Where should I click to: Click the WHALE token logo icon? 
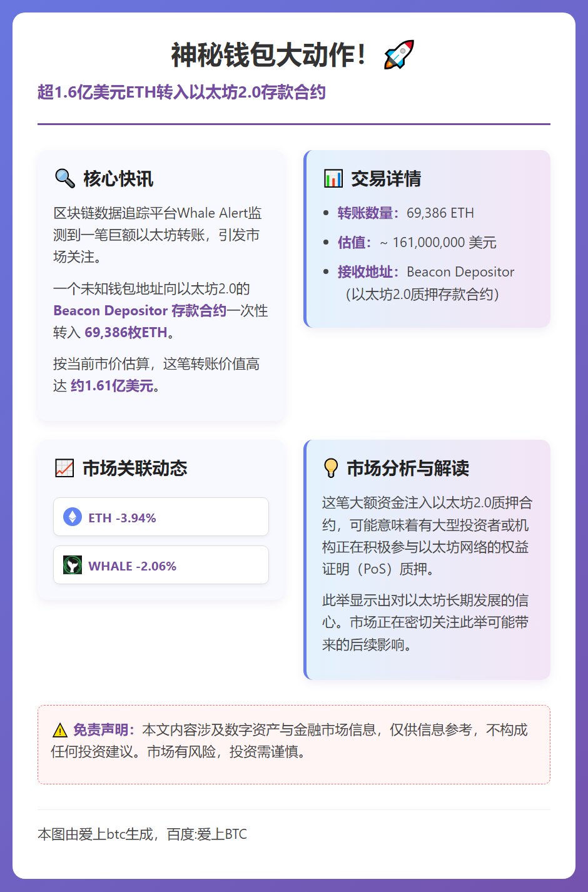tap(73, 565)
